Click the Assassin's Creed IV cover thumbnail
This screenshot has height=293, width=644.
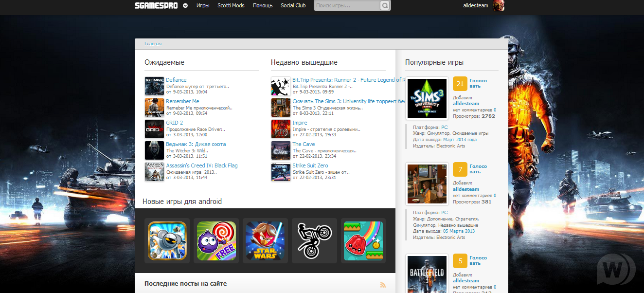tap(154, 172)
